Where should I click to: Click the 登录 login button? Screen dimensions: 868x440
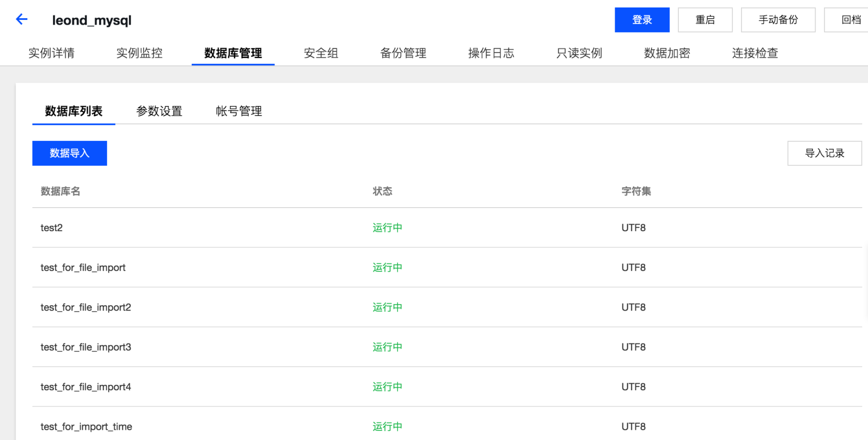[642, 20]
